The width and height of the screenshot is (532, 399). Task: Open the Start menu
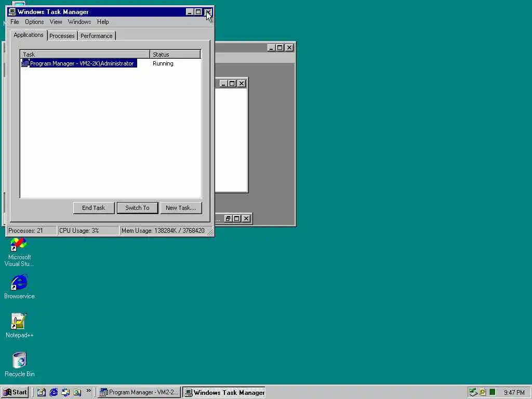pos(15,392)
